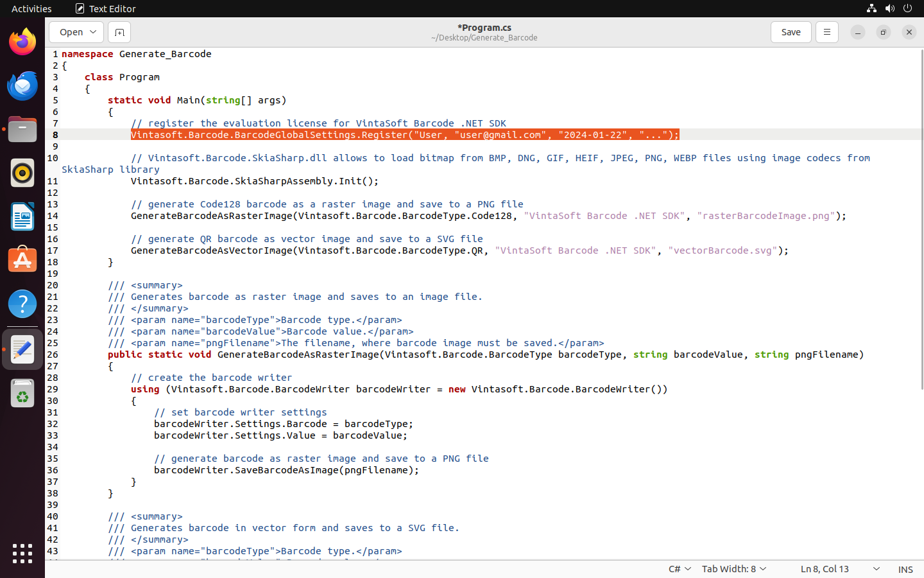Open the Files manager in dock
This screenshot has height=578, width=924.
pyautogui.click(x=22, y=130)
